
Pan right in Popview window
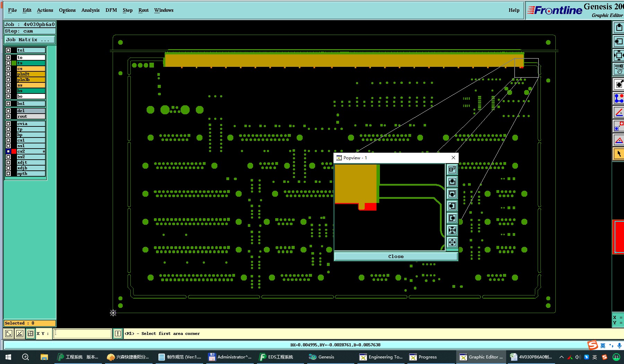point(452,218)
